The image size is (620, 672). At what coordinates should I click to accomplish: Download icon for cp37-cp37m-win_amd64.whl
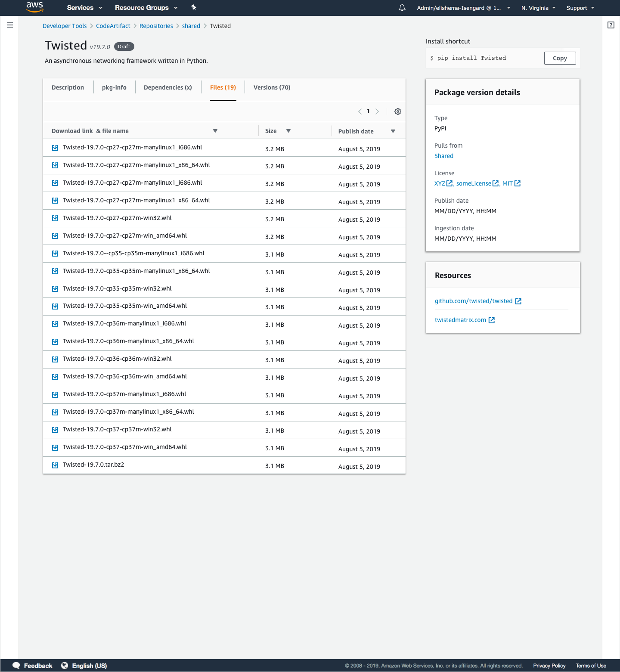click(55, 448)
